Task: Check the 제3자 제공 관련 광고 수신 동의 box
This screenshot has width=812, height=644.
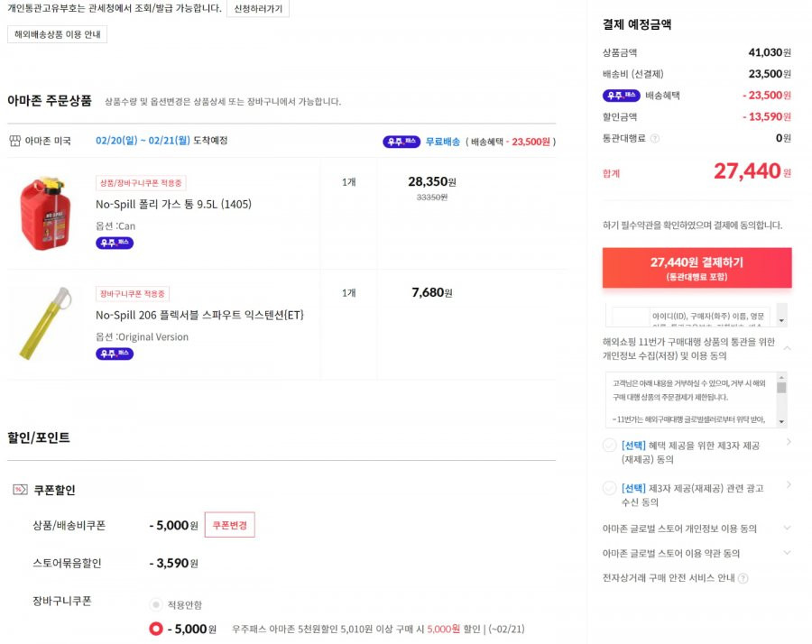Action: (610, 489)
